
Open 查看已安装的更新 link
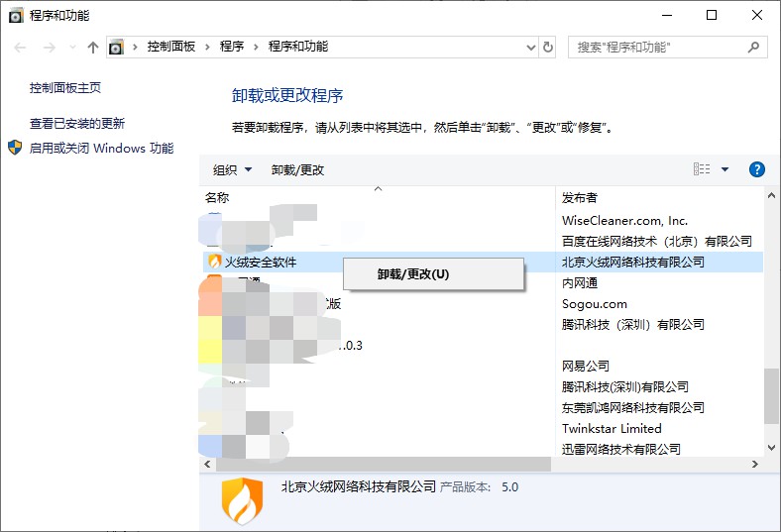[76, 124]
